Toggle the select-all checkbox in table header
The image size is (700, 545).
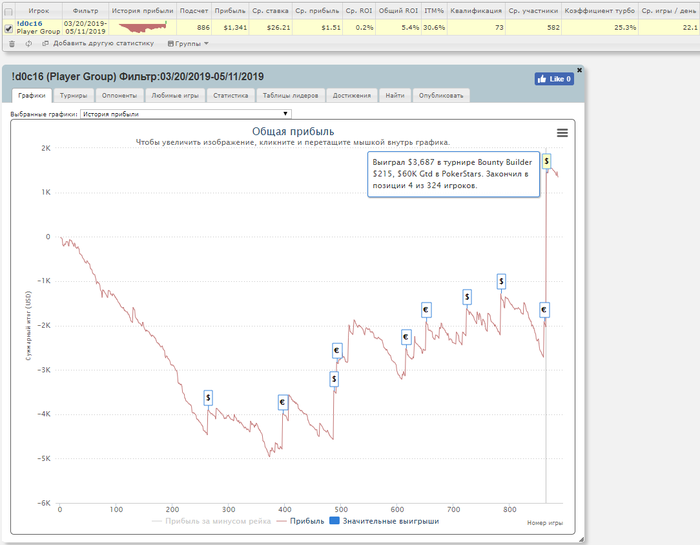tap(9, 11)
